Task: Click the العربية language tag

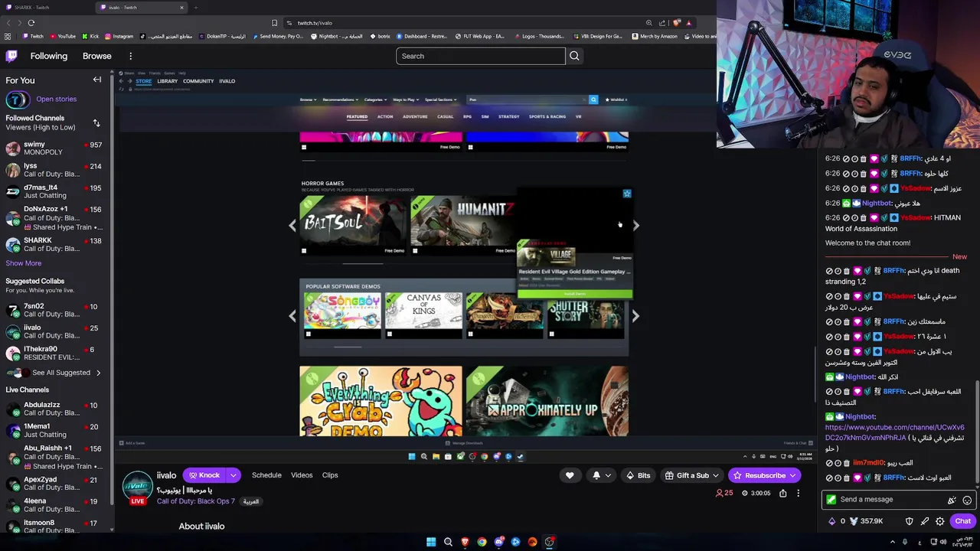Action: click(x=250, y=501)
